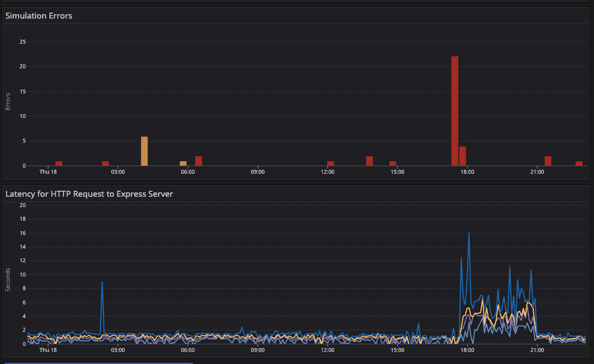Open the Latency for HTTP Request panel title
The height and width of the screenshot is (364, 594).
click(89, 194)
